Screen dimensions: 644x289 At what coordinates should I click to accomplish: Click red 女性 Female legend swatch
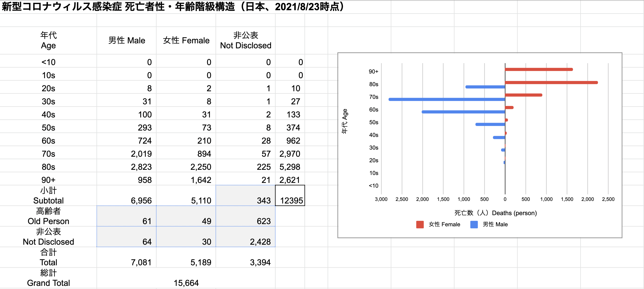tap(420, 224)
